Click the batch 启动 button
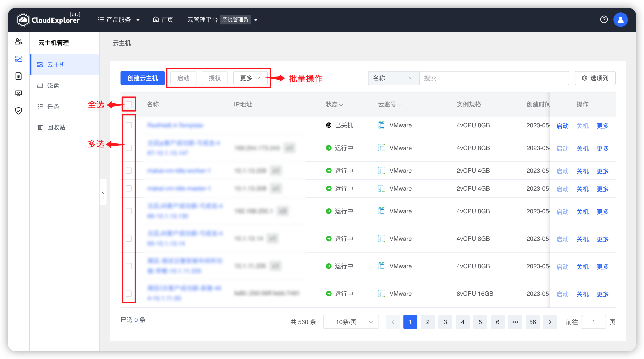This screenshot has width=644, height=359. point(183,78)
